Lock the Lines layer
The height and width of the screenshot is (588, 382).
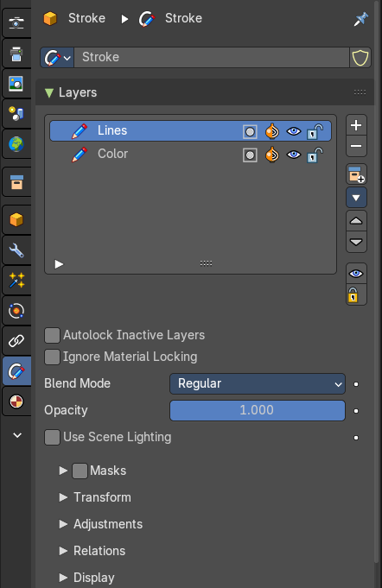click(x=315, y=131)
